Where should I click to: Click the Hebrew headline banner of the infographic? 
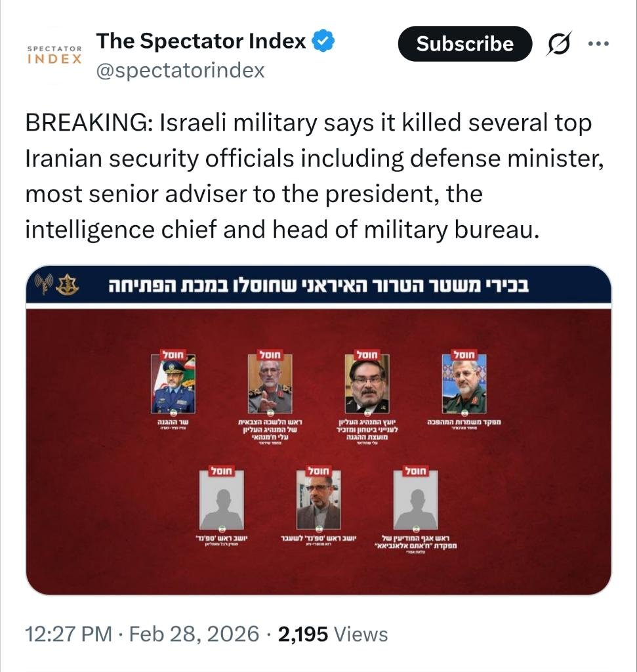(318, 285)
